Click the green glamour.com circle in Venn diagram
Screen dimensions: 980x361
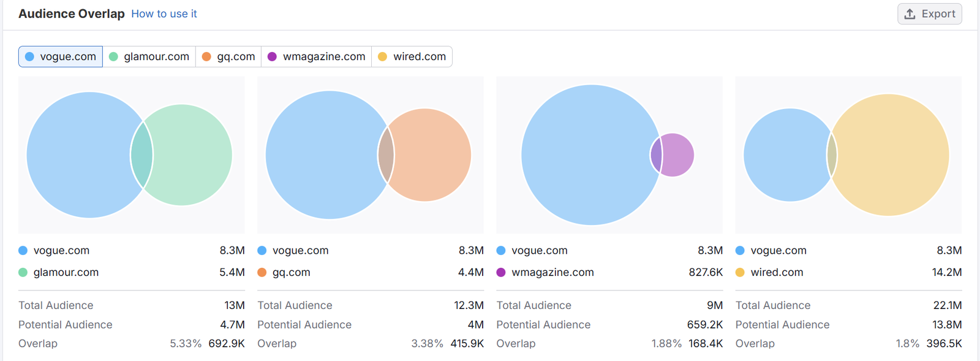pyautogui.click(x=191, y=155)
